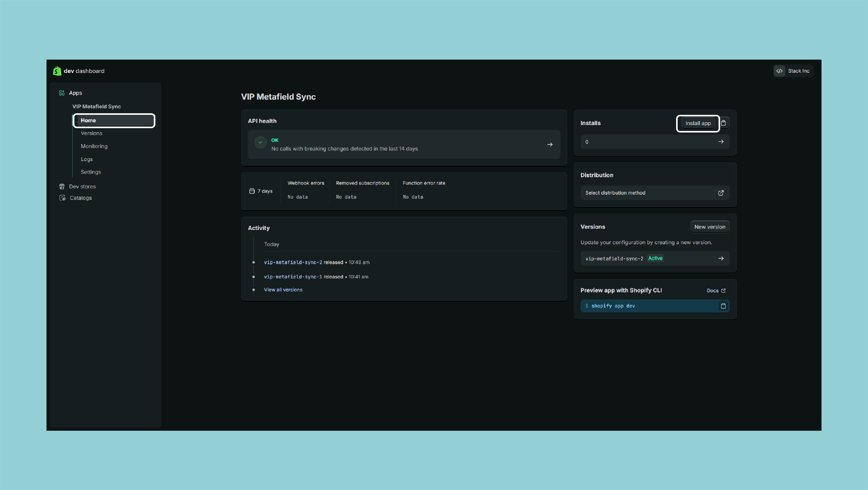868x490 pixels.
Task: Open Monitoring in the sidebar
Action: tap(94, 146)
